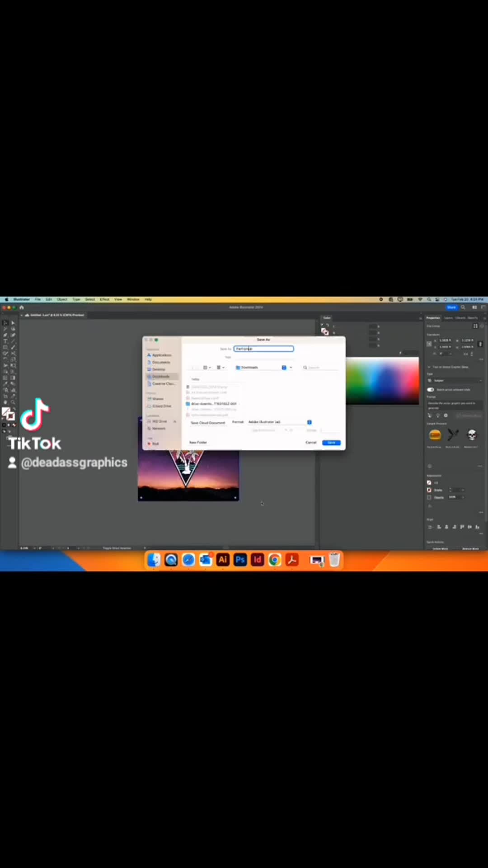Open Adobe Acrobat from the Dock
Screen dimensions: 488x868
[291, 560]
